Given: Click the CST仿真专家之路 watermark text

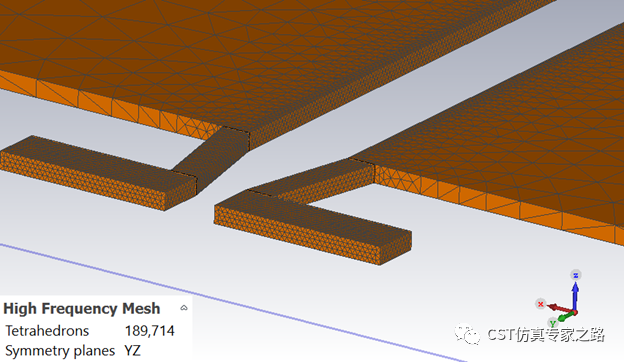Looking at the screenshot, I should [x=546, y=335].
